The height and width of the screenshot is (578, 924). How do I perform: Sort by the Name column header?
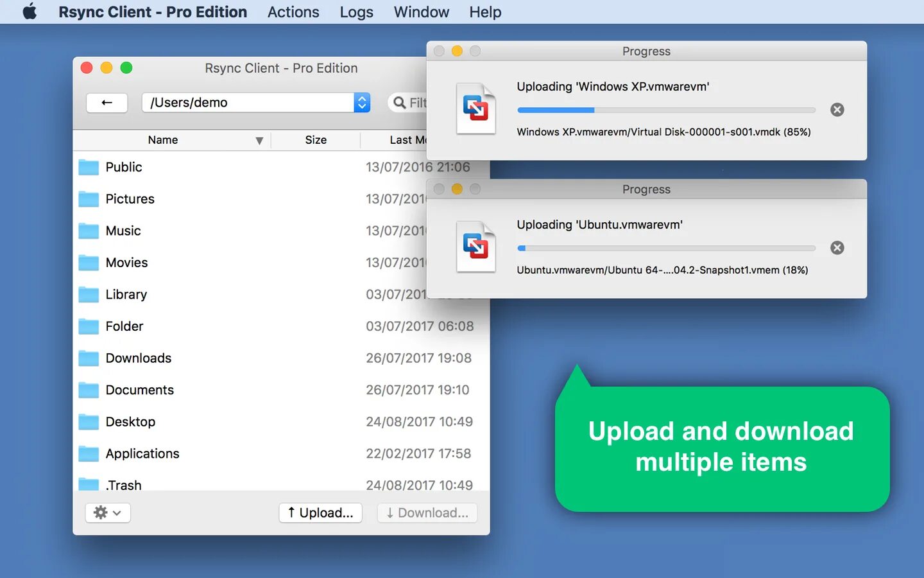click(x=163, y=140)
